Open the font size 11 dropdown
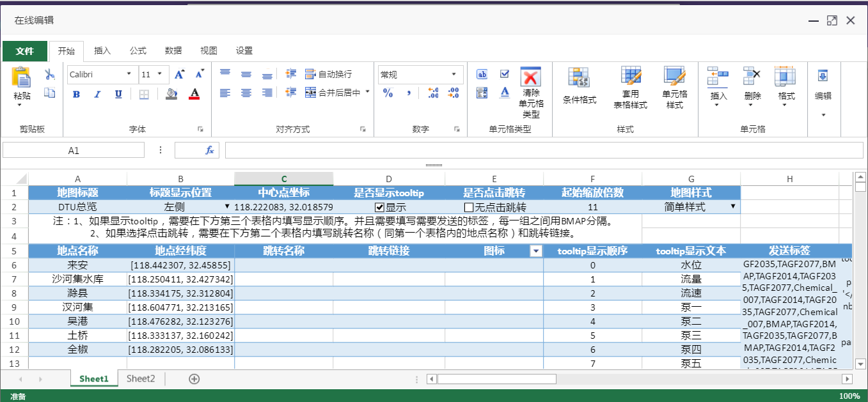Screen dimensions: 868x402 pos(160,75)
